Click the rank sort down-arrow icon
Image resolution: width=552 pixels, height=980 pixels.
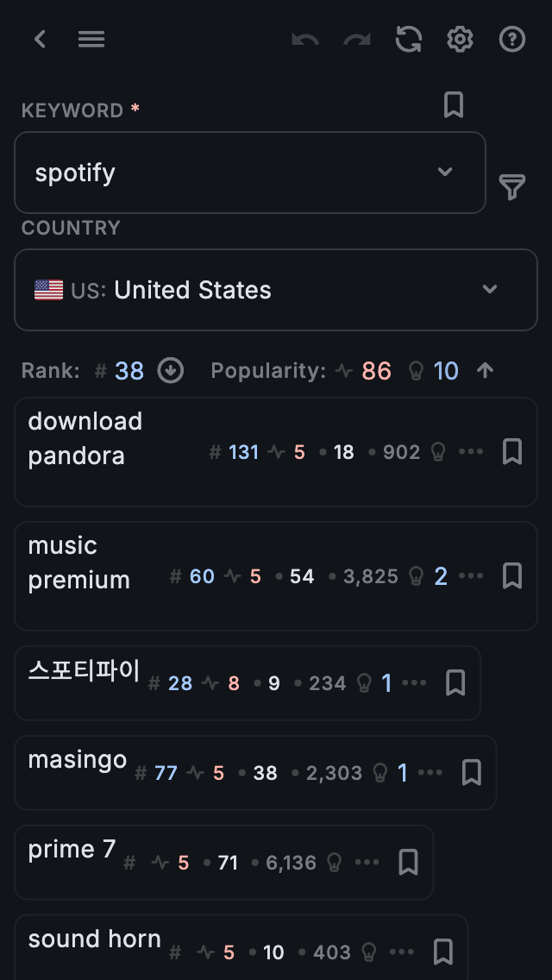point(171,371)
